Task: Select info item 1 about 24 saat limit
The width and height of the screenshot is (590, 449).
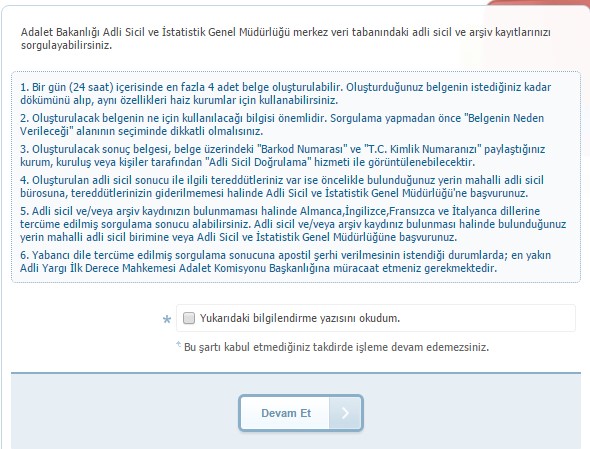Action: click(285, 94)
